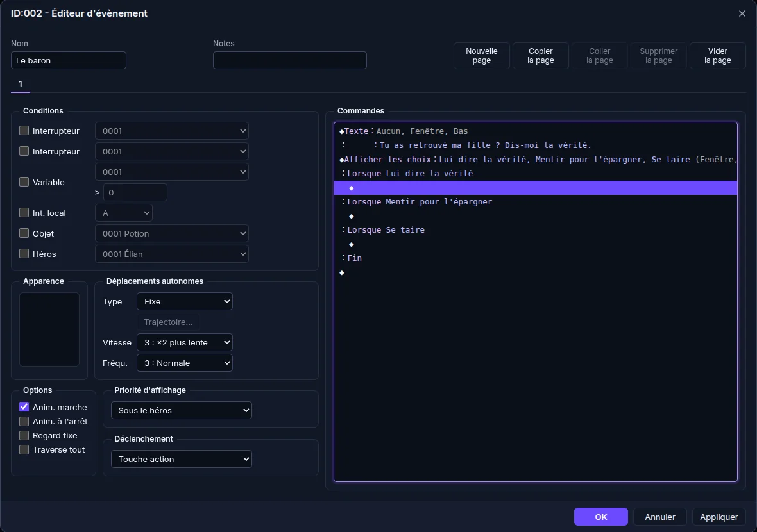757x532 pixels.
Task: Tick the Int. local checkbox
Action: click(x=24, y=213)
